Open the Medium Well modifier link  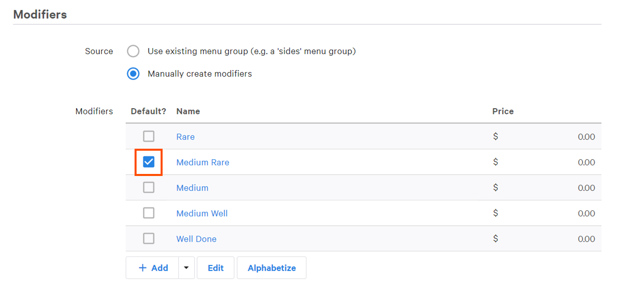pyautogui.click(x=202, y=213)
